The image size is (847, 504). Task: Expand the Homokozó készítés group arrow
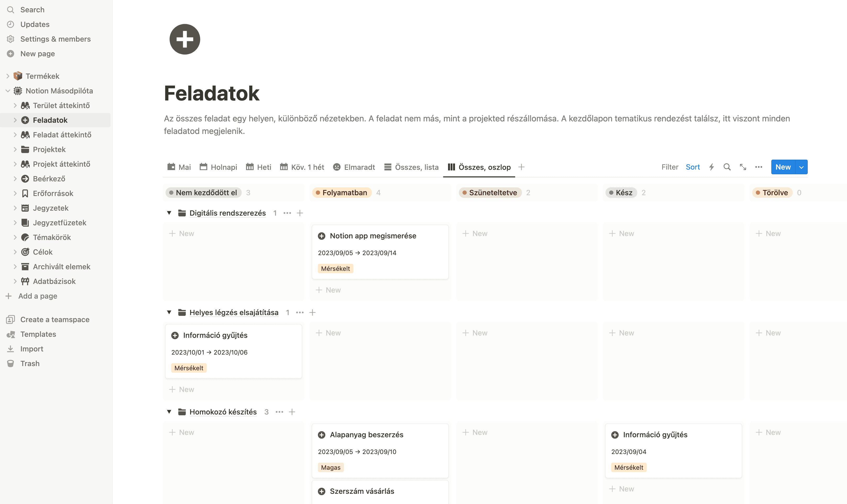[169, 412]
